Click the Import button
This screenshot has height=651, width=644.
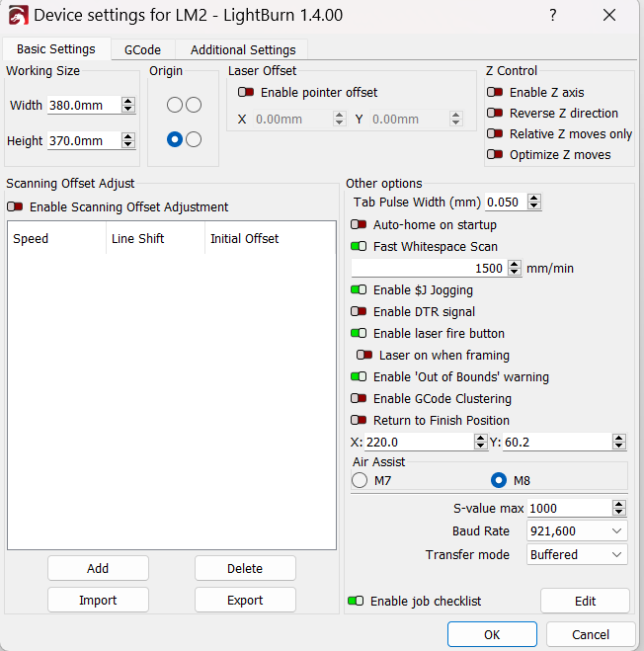click(98, 600)
